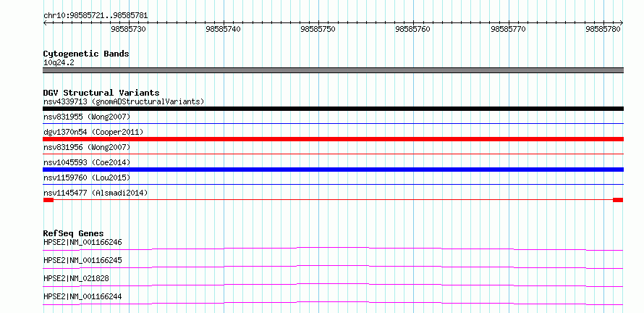Click the thick blue nsv1045593 bar
This screenshot has width=644, height=313.
(333, 170)
